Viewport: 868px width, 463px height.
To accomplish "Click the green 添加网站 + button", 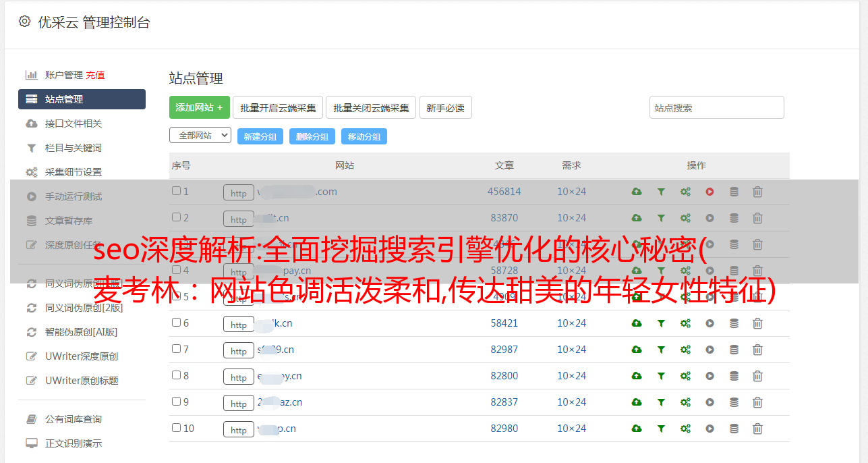I will point(200,107).
